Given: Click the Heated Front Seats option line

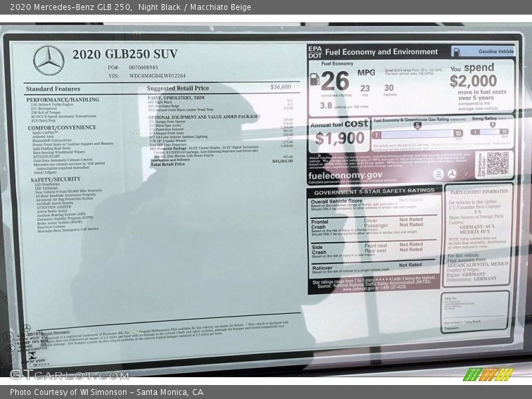Looking at the screenshot, I should [167, 133].
